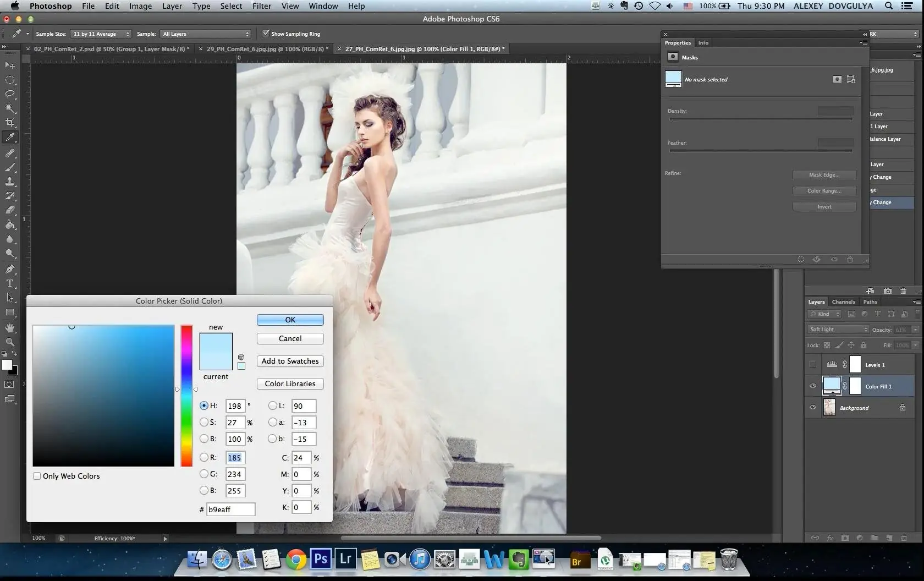The image size is (924, 581).
Task: Click the Add to Swatches button
Action: click(x=290, y=361)
